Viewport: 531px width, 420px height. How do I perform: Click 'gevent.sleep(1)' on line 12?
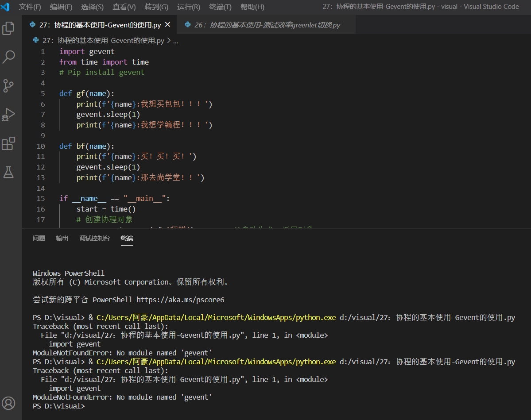[108, 167]
